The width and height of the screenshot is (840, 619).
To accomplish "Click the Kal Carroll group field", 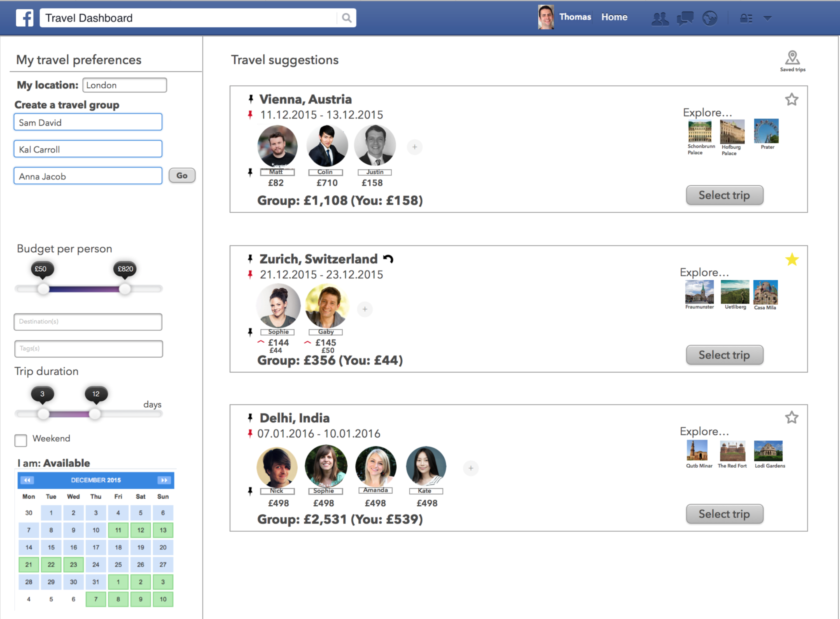I will click(88, 149).
